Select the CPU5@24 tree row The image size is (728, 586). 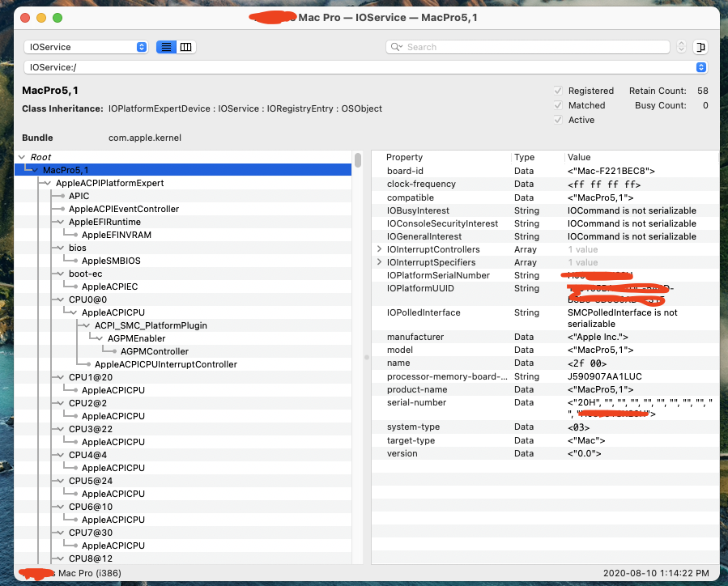point(183,481)
